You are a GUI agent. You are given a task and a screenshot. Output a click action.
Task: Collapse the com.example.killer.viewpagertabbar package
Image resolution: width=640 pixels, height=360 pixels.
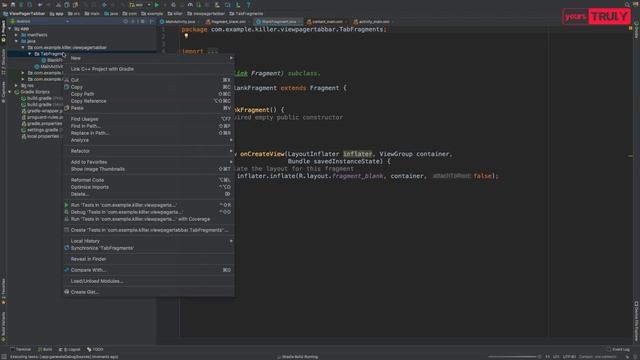pos(23,47)
